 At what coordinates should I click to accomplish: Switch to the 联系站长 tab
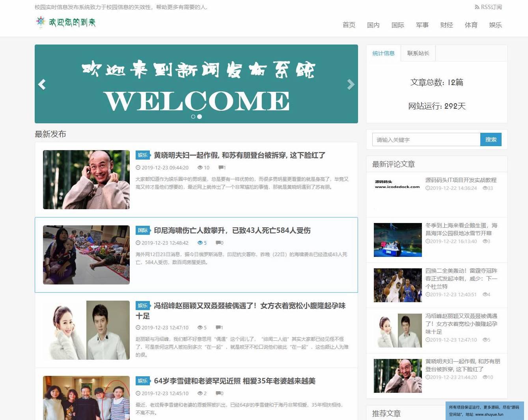pos(418,53)
